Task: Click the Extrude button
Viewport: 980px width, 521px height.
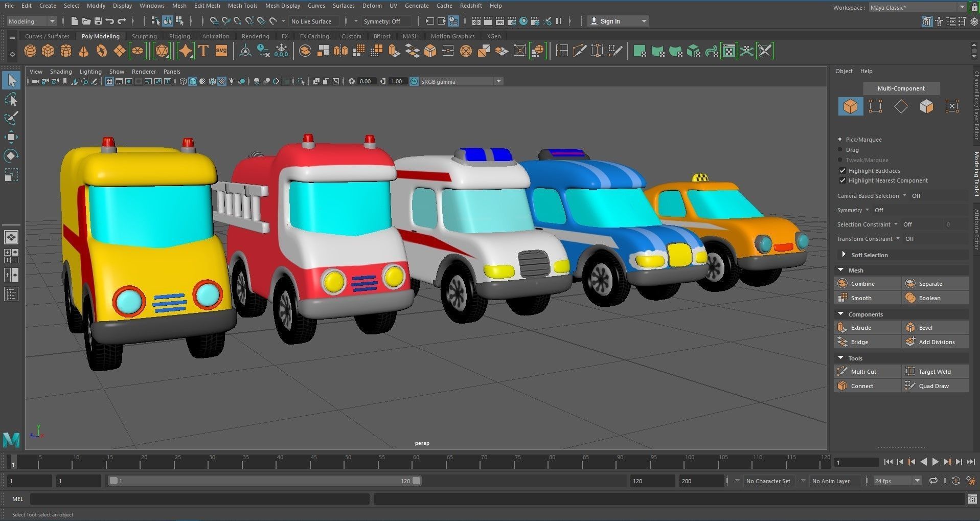Action: point(868,327)
